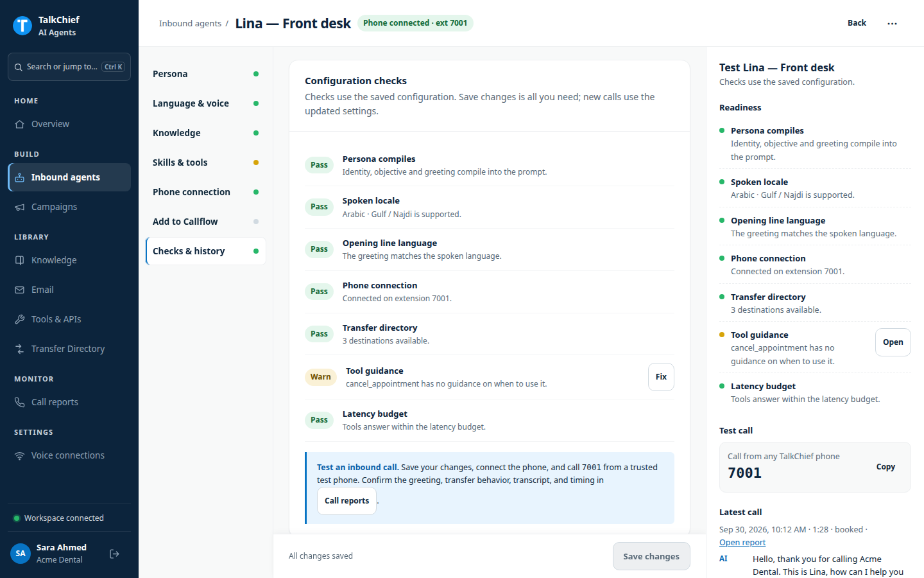This screenshot has height=578, width=924.
Task: Click the Phone connected ext 7001 badge
Action: [x=415, y=23]
